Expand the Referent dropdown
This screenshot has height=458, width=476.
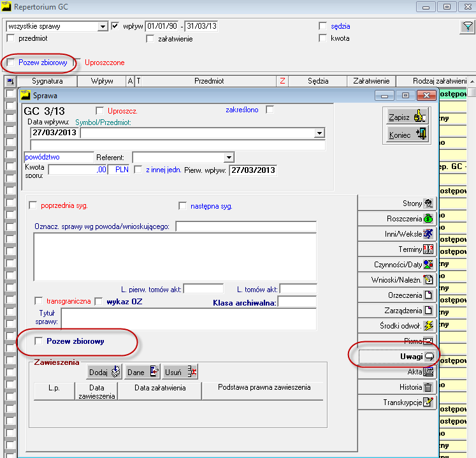click(229, 158)
